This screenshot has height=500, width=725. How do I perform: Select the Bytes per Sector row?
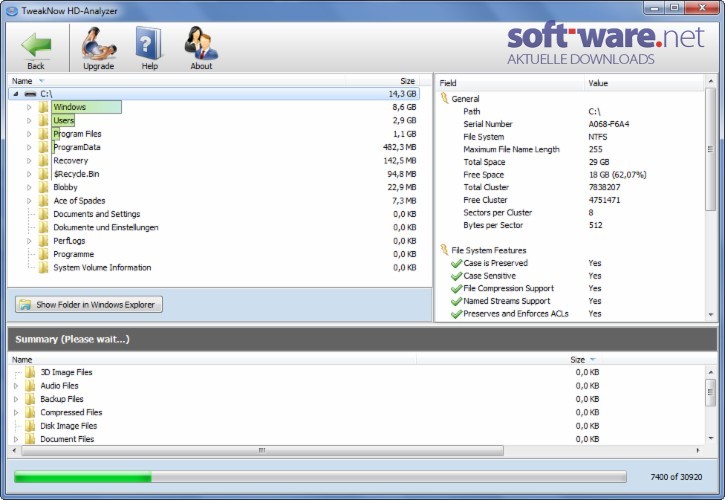tap(570, 225)
